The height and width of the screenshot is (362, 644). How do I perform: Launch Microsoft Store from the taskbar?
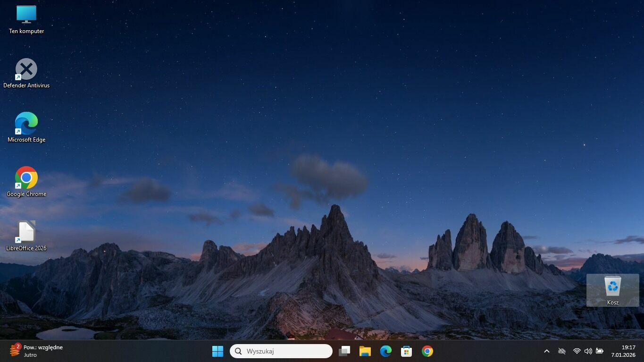coord(406,351)
